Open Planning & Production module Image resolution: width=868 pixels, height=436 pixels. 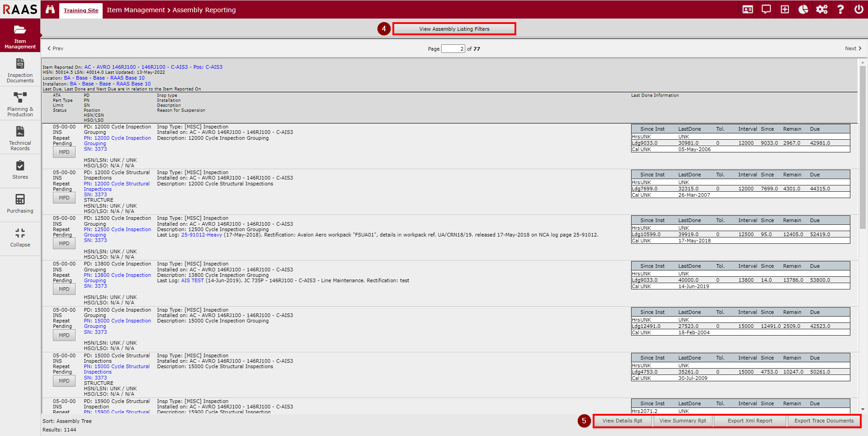point(20,104)
